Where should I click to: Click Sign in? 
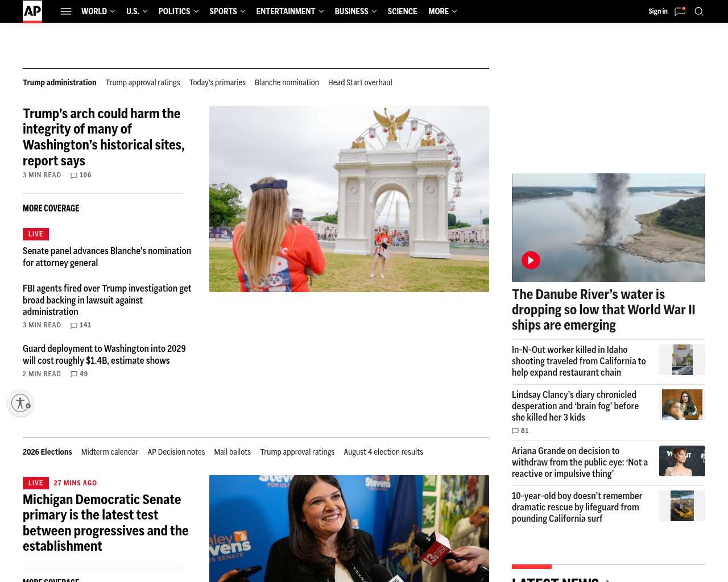coord(658,11)
